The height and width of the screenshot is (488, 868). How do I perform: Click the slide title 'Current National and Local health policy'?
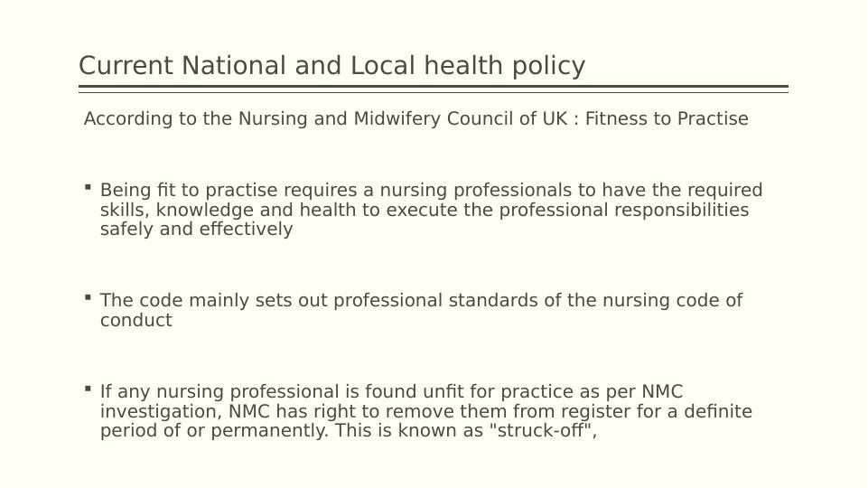331,66
